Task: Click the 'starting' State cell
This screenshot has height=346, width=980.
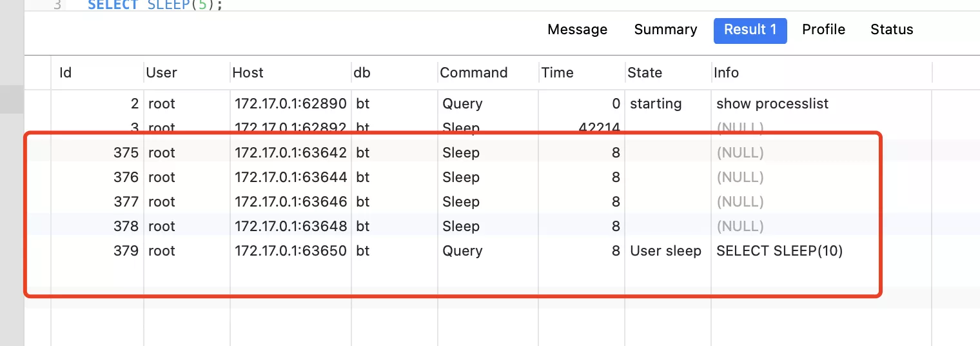Action: (x=656, y=104)
